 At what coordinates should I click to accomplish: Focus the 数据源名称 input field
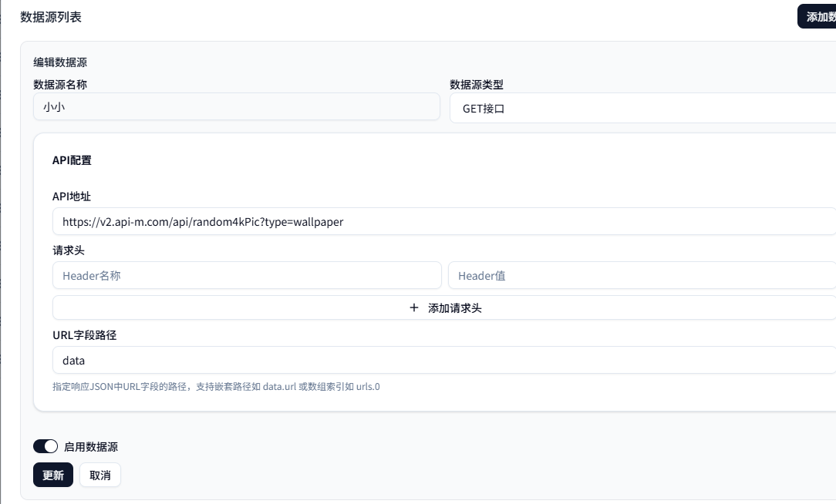(x=237, y=106)
